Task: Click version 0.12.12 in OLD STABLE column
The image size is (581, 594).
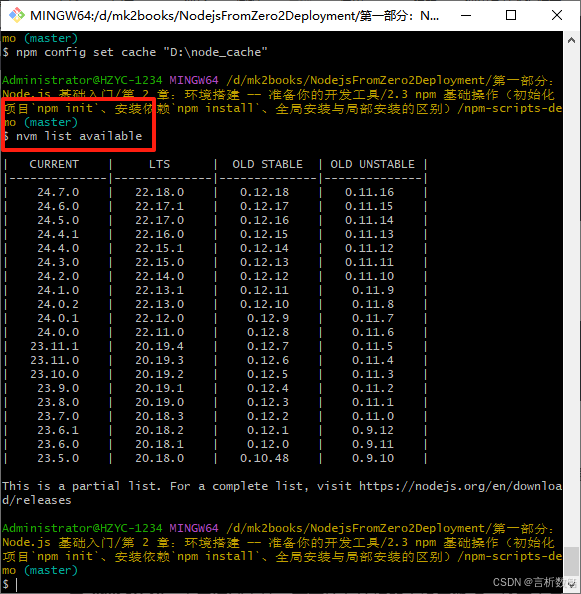Action: pyautogui.click(x=264, y=276)
